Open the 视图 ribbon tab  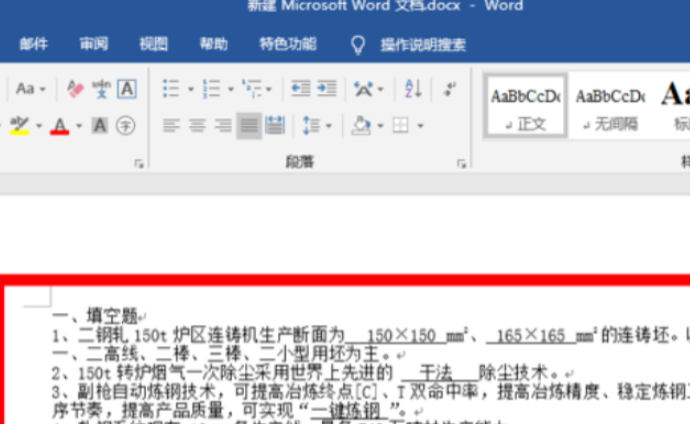coord(153,44)
